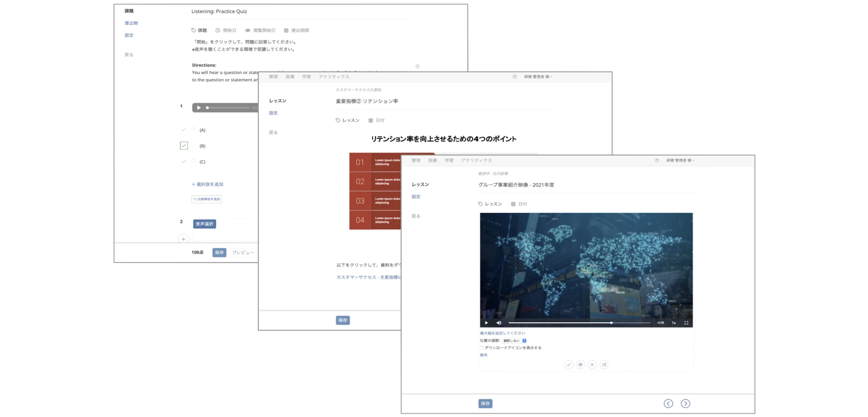Click 最大幅を設定してください link
Screen dimensions: 868x417
click(502, 333)
